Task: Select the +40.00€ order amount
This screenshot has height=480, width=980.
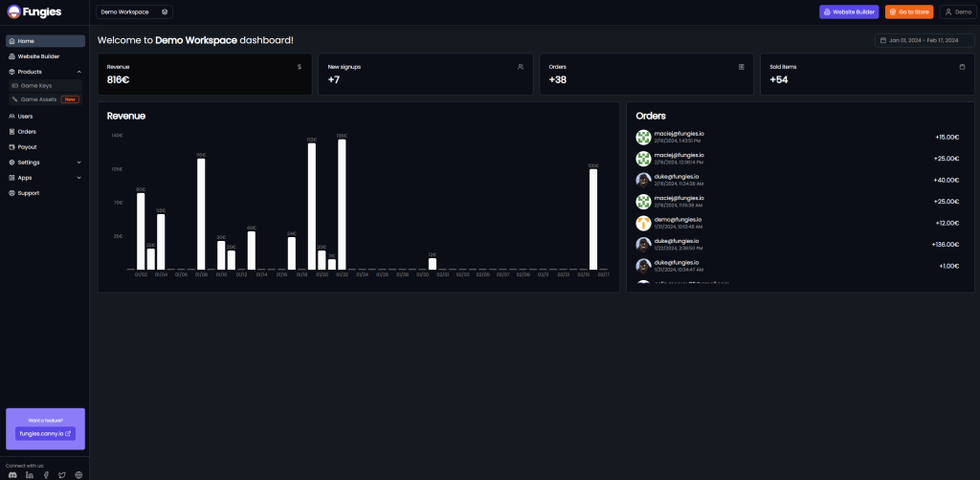Action: (946, 181)
